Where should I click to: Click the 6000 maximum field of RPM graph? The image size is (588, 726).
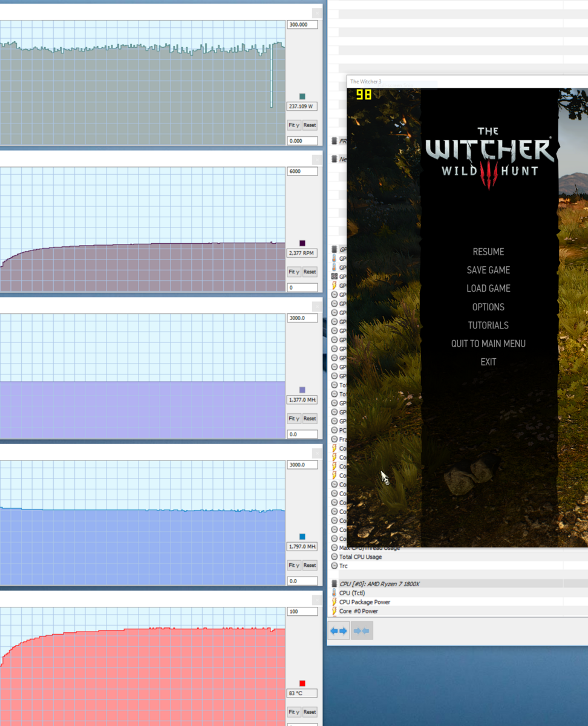[x=302, y=171]
